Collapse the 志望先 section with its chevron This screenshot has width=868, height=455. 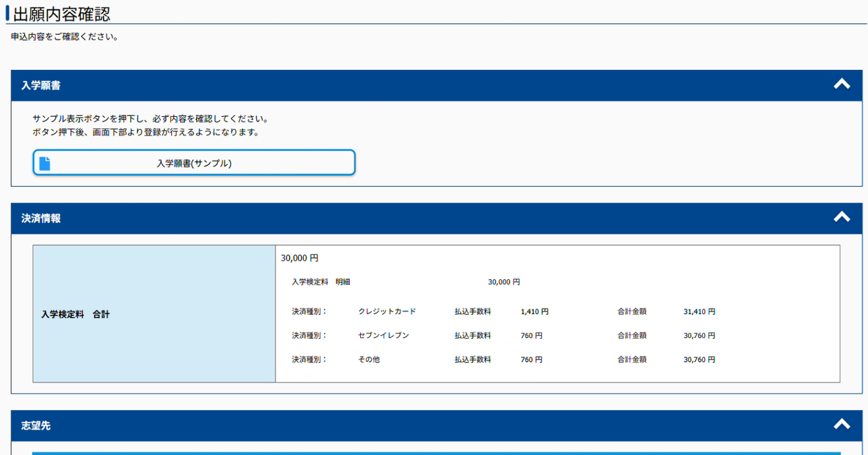click(x=841, y=425)
